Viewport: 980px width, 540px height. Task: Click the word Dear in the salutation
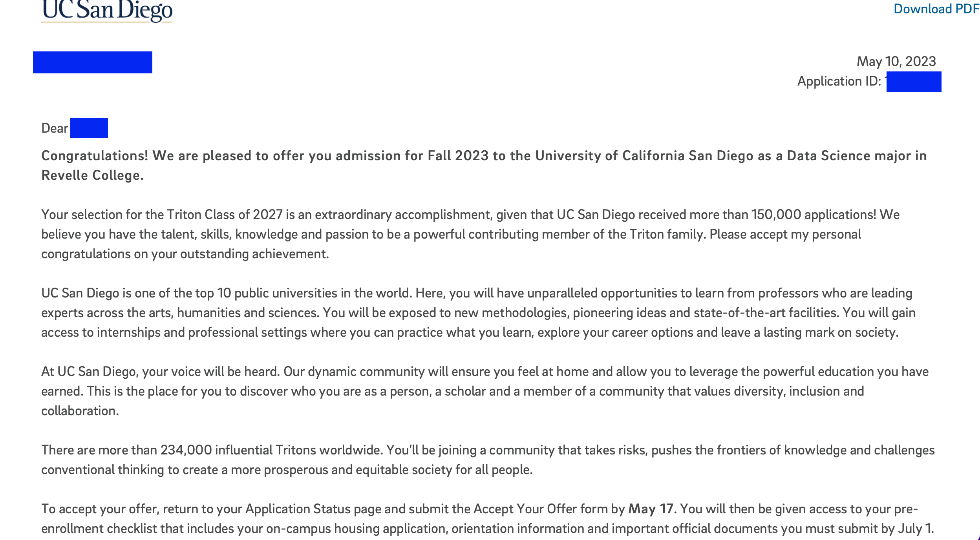click(x=55, y=128)
